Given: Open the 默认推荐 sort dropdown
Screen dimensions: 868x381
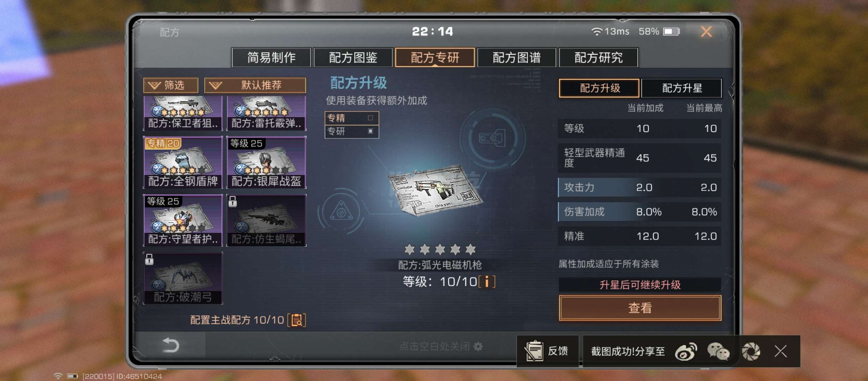Looking at the screenshot, I should 255,85.
